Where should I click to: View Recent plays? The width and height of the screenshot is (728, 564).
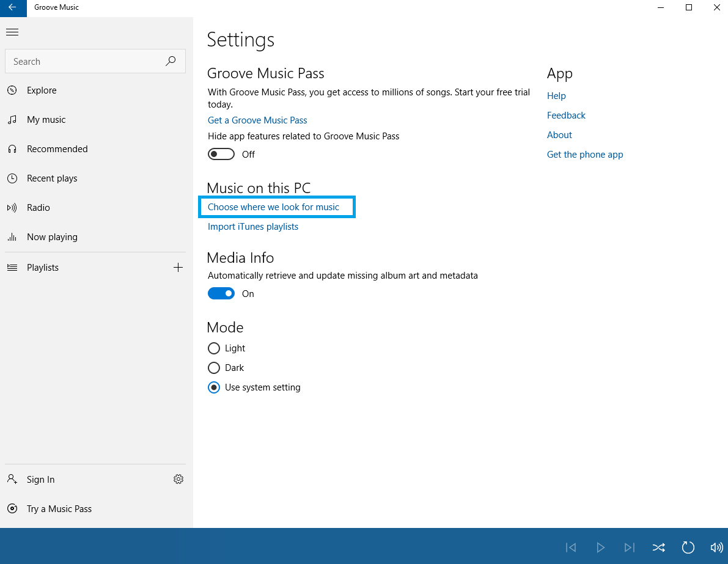click(51, 178)
